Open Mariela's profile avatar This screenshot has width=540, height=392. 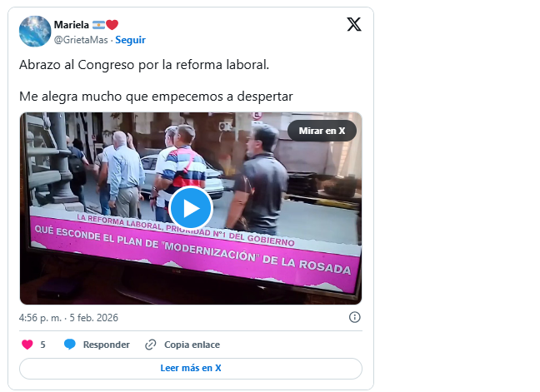click(x=35, y=32)
